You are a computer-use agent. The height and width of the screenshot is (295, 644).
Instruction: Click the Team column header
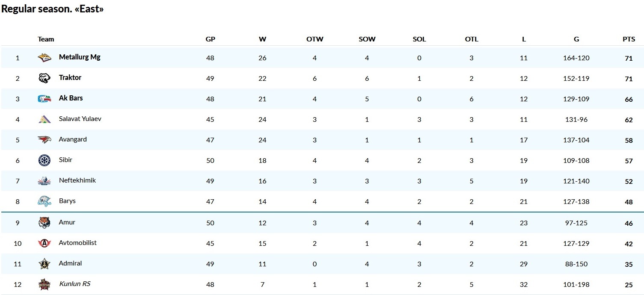point(46,39)
